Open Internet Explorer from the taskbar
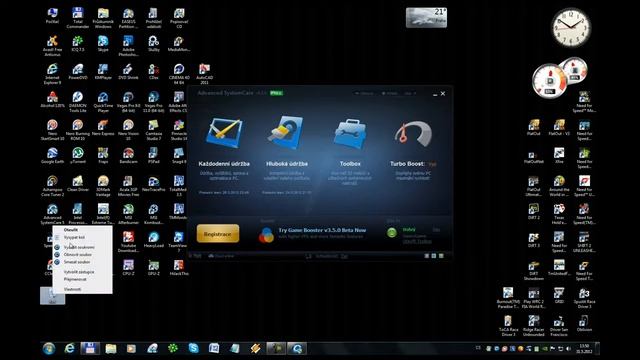This screenshot has height=360, width=640. tap(70, 348)
